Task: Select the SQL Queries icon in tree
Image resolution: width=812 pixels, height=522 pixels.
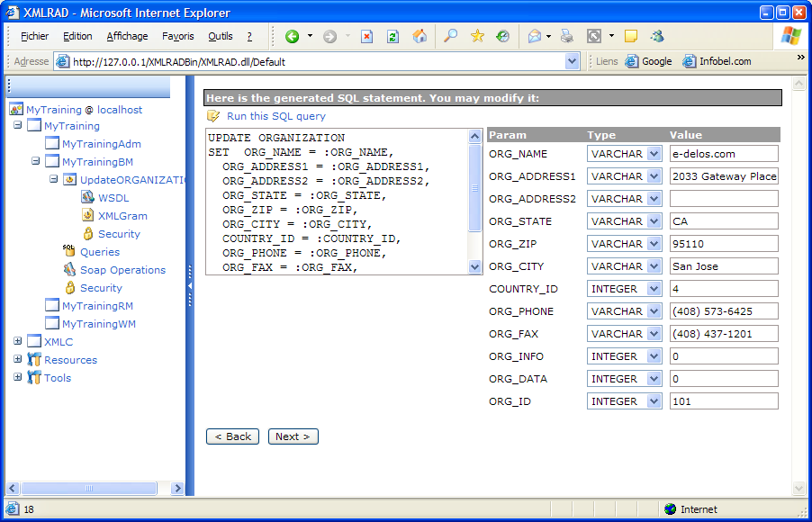Action: click(x=69, y=252)
